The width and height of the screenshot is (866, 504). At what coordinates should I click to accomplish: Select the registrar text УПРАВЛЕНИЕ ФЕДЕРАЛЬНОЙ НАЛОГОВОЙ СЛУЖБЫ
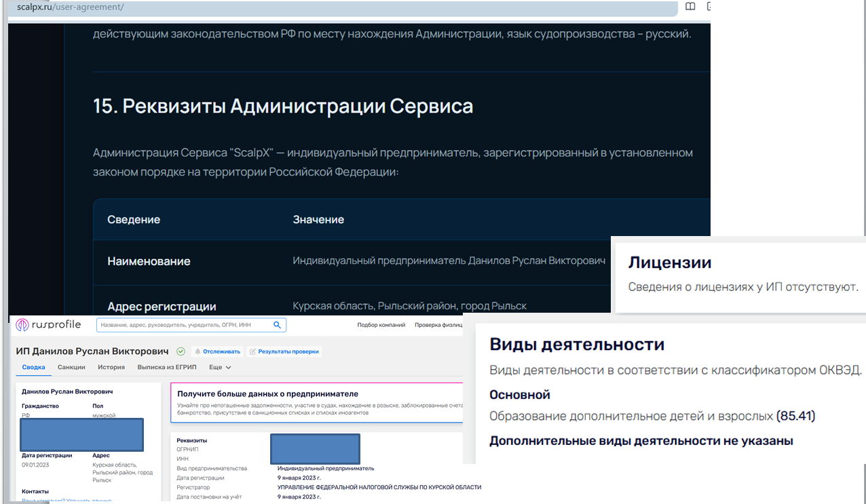click(x=379, y=487)
